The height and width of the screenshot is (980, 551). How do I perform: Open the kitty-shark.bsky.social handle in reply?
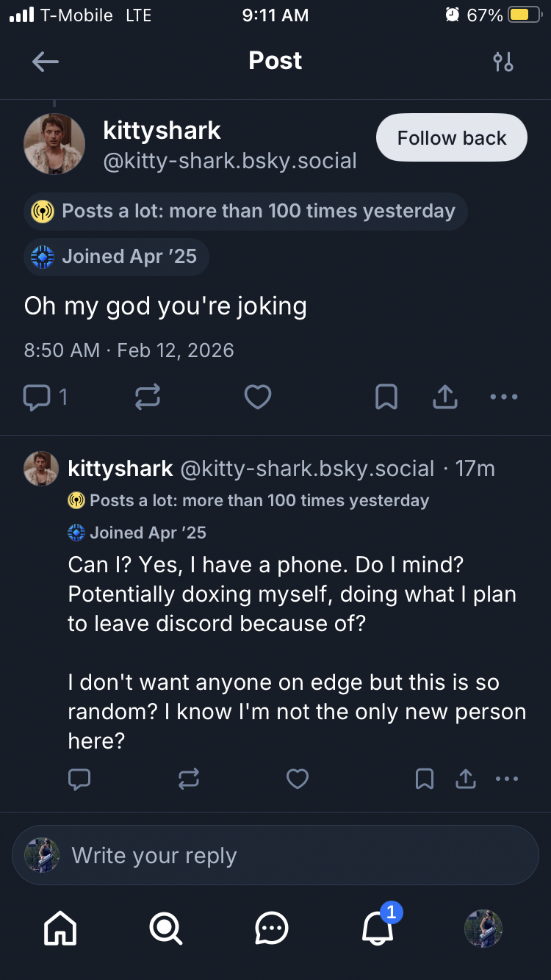click(307, 469)
